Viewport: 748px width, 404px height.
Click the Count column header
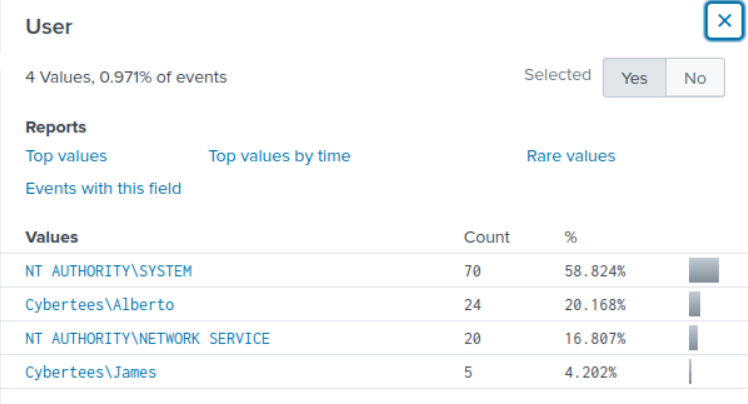(487, 237)
